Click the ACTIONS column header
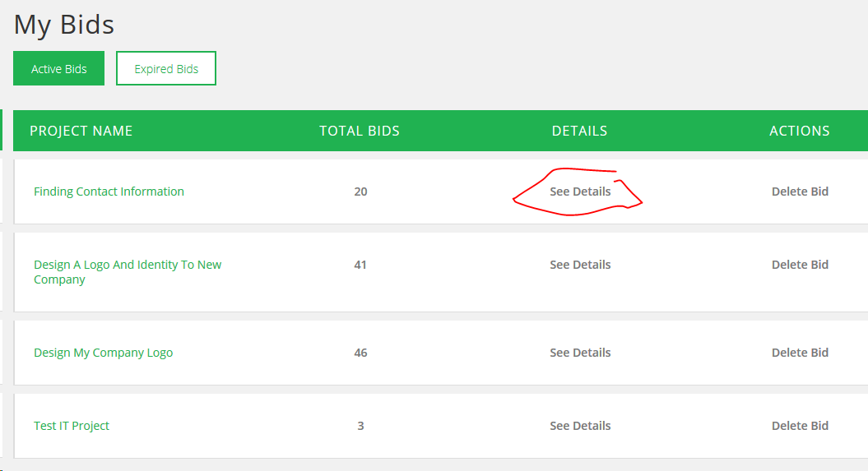Viewport: 868px width, 471px height. tap(799, 131)
